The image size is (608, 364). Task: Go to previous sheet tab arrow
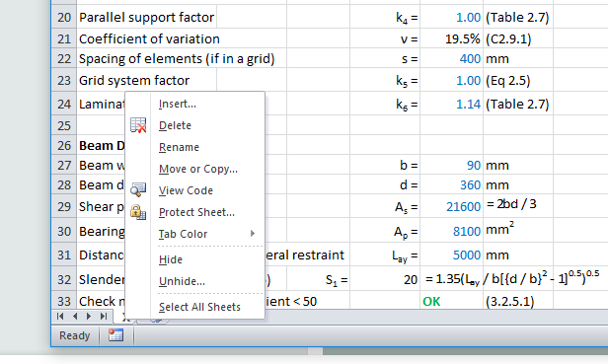[x=75, y=316]
